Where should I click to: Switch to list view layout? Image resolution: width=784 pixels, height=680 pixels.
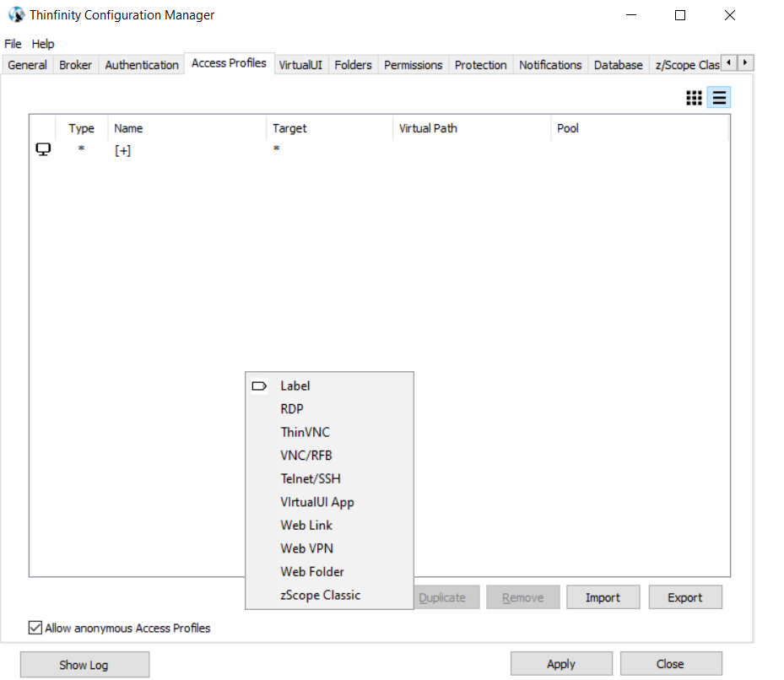719,98
